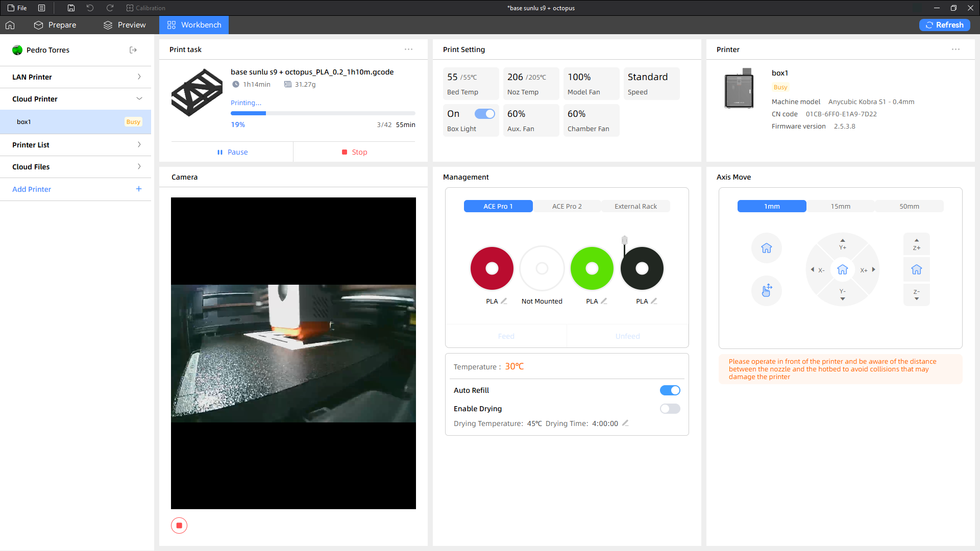
Task: Select the green PLA filament spool
Action: (x=592, y=268)
